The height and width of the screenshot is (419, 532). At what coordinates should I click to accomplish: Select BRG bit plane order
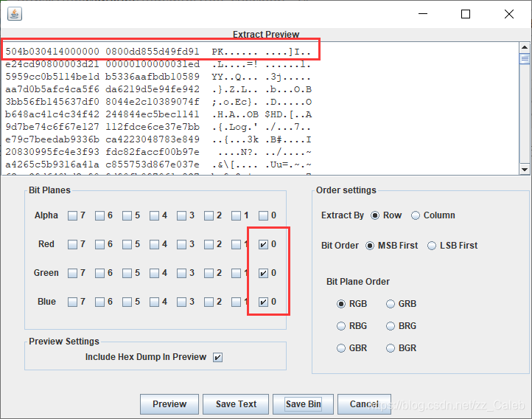[391, 326]
